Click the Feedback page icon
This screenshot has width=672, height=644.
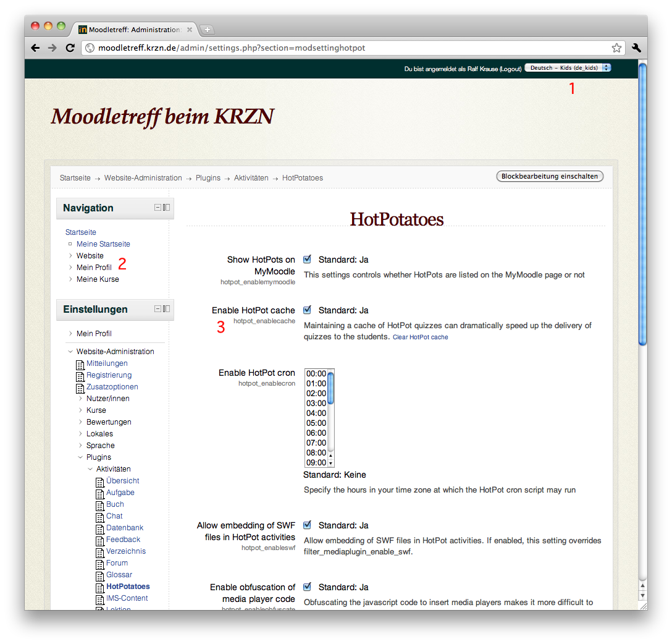100,541
